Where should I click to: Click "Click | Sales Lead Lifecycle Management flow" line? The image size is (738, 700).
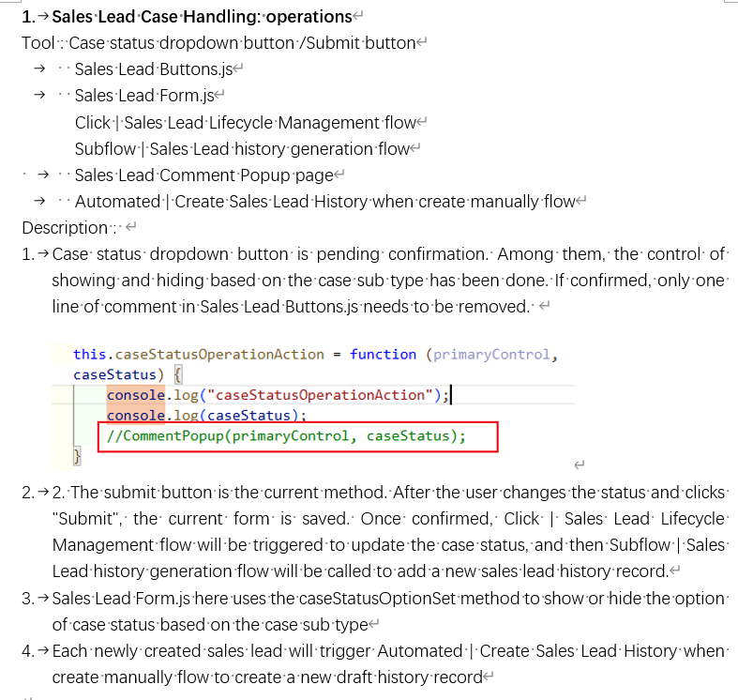(x=245, y=123)
